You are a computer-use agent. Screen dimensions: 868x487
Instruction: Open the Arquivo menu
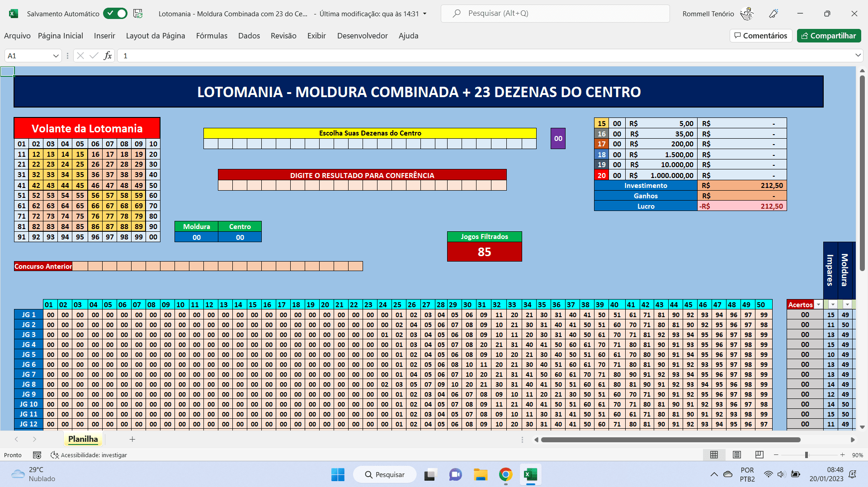coord(17,36)
